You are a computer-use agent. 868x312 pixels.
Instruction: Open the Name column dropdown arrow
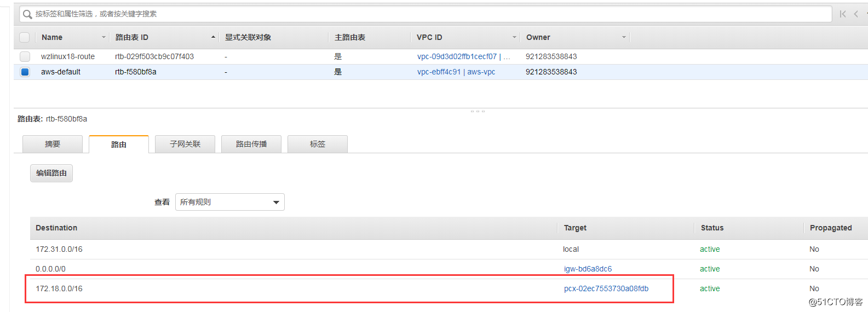(x=104, y=37)
